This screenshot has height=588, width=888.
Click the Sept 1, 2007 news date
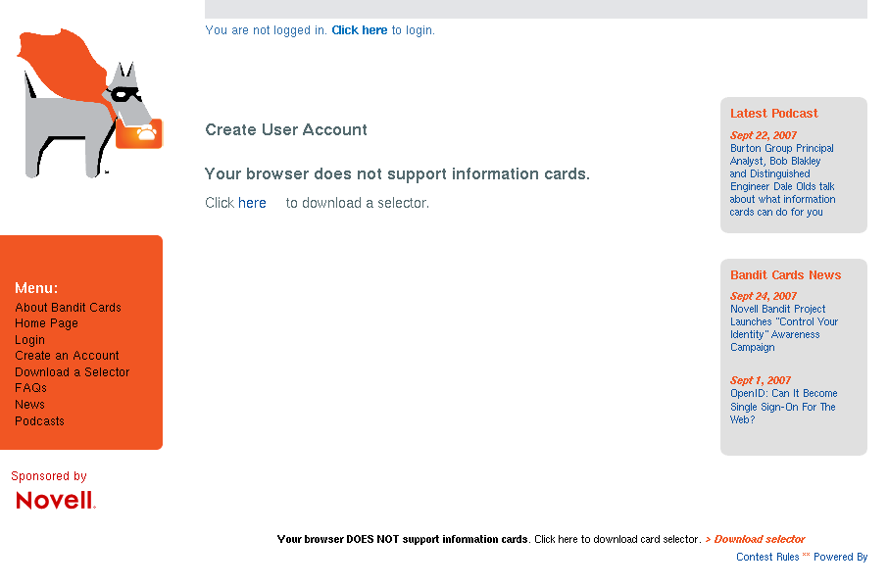(760, 380)
